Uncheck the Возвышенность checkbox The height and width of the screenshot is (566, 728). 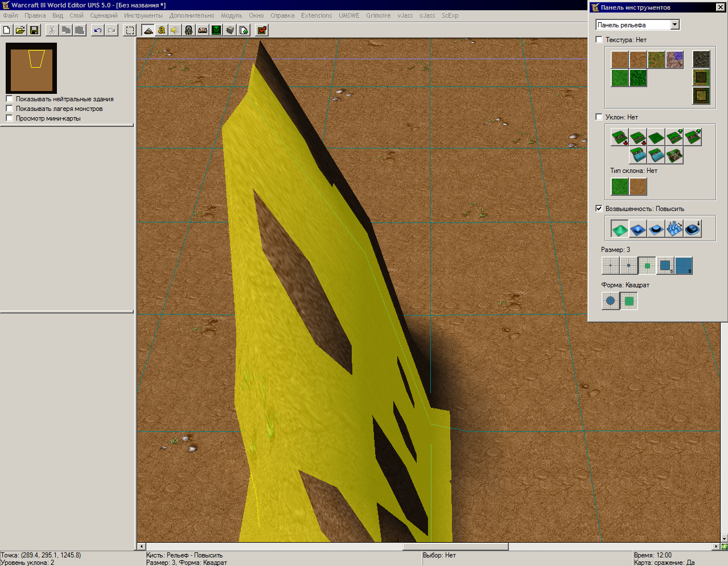599,209
